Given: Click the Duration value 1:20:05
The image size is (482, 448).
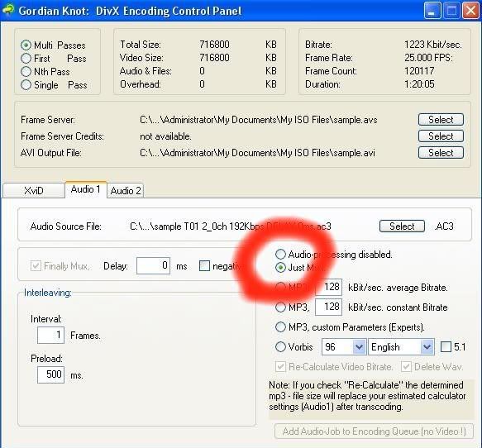Looking at the screenshot, I should pos(419,84).
